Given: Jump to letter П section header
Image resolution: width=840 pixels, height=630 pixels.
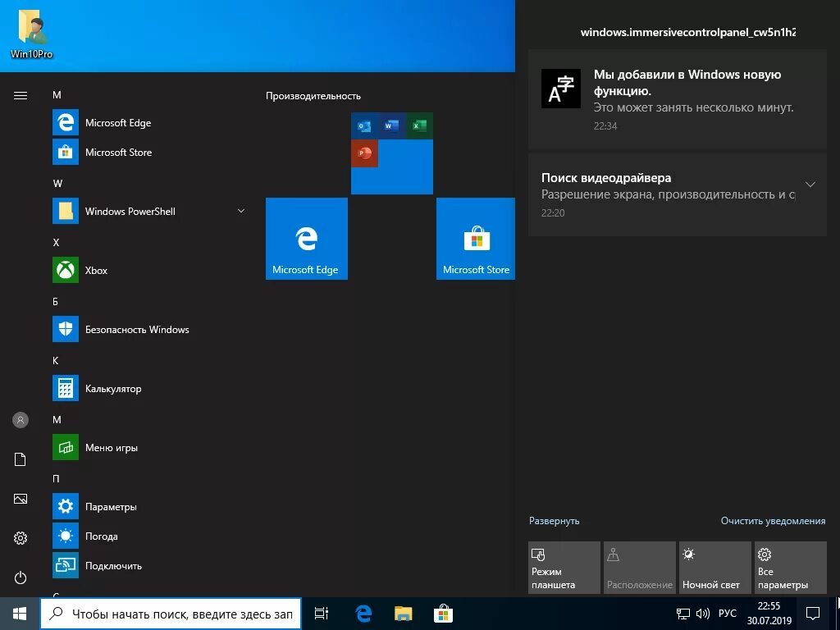Looking at the screenshot, I should pos(56,478).
